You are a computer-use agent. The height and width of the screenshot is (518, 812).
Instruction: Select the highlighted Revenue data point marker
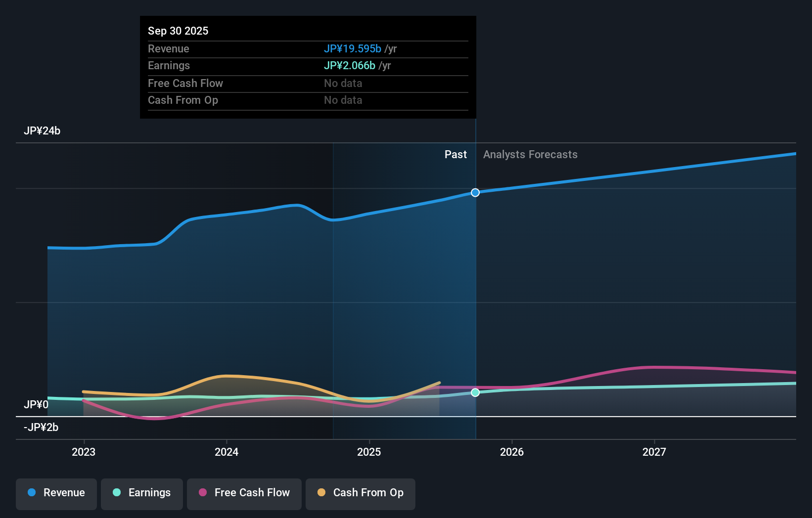click(x=475, y=192)
